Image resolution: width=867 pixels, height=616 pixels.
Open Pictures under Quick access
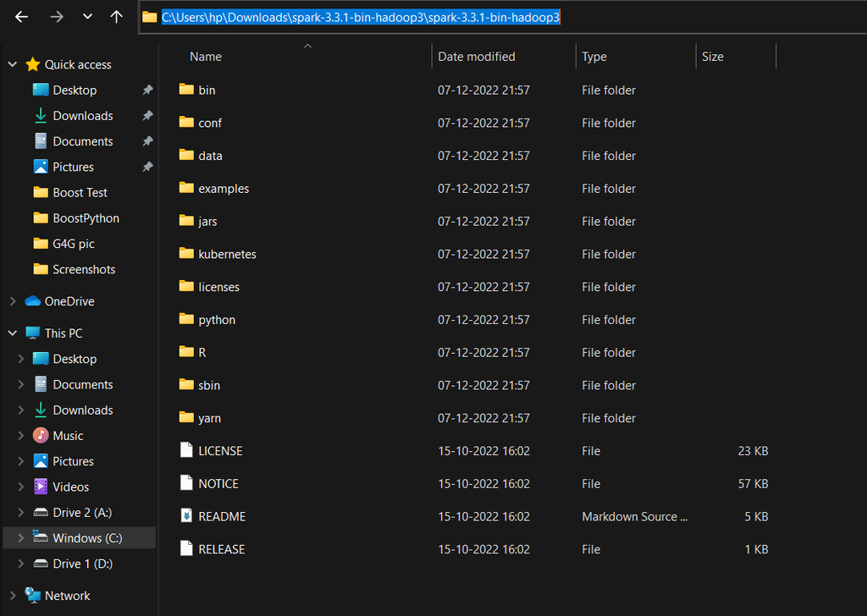point(73,167)
